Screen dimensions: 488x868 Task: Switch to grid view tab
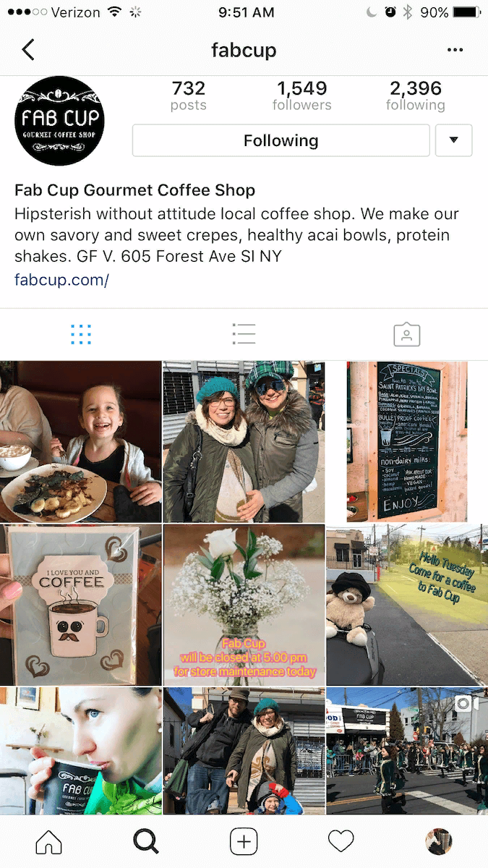click(x=81, y=334)
